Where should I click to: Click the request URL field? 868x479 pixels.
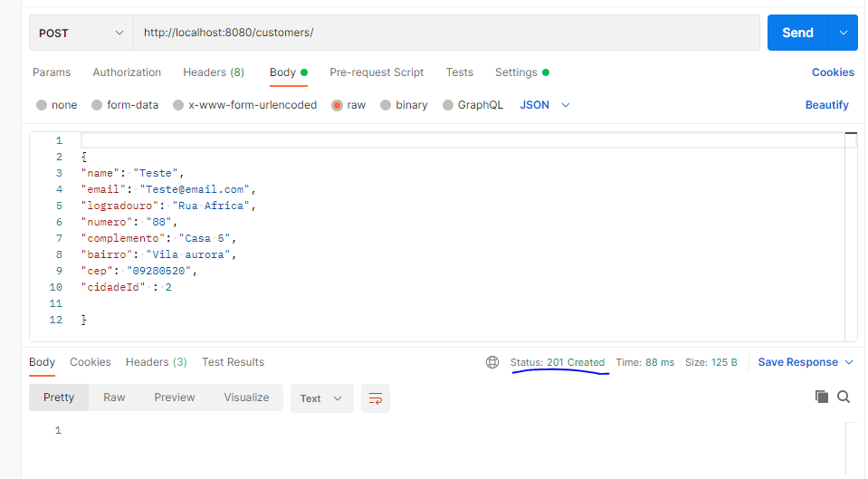pyautogui.click(x=446, y=33)
